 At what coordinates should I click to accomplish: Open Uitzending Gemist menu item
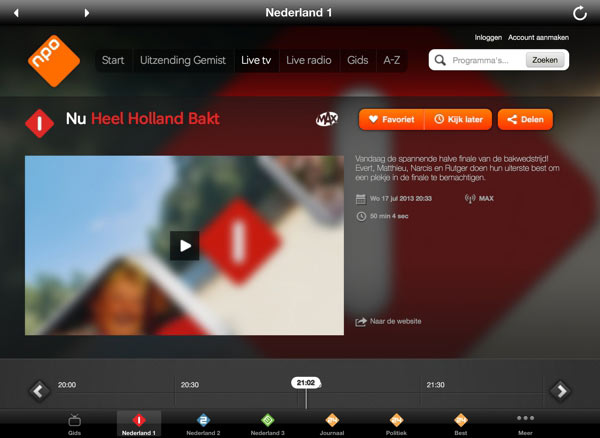(183, 60)
